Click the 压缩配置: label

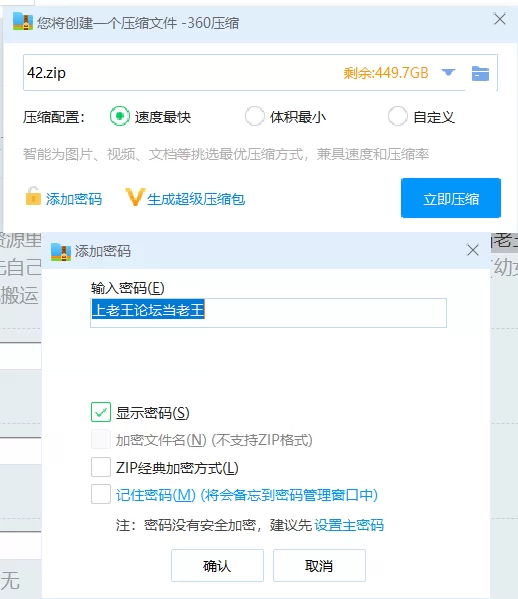(x=53, y=117)
